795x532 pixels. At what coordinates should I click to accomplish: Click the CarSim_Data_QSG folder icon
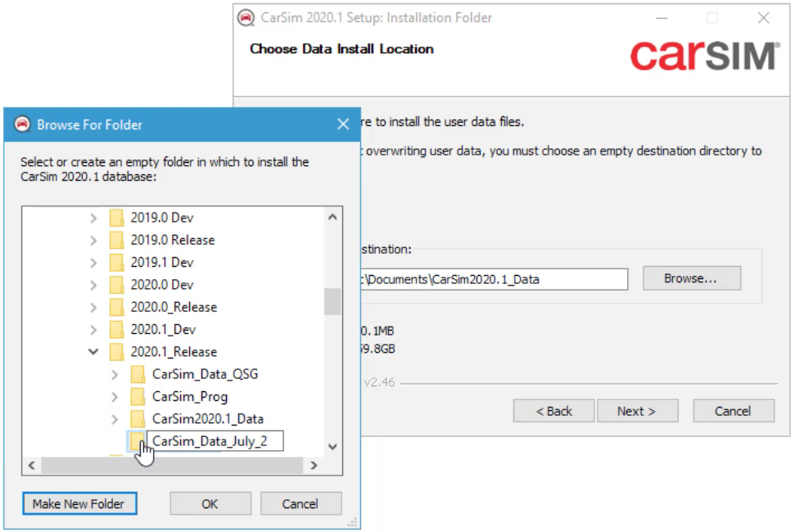[138, 374]
